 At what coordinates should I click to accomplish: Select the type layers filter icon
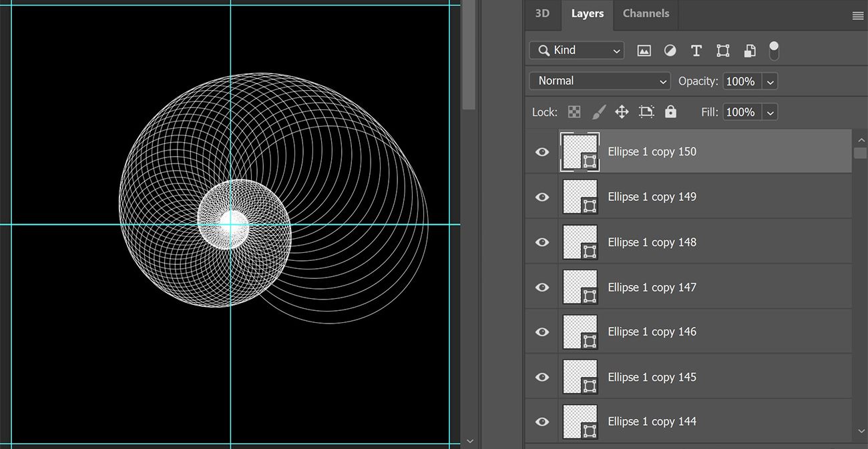[696, 50]
